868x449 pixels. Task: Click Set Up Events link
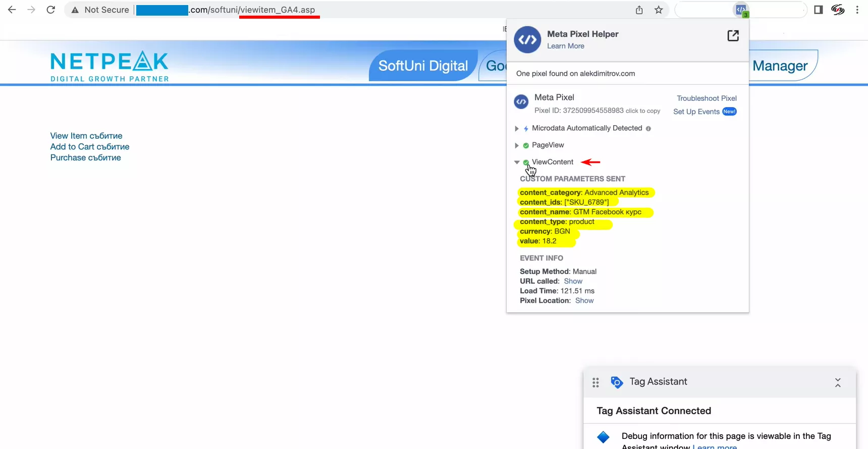tap(696, 111)
